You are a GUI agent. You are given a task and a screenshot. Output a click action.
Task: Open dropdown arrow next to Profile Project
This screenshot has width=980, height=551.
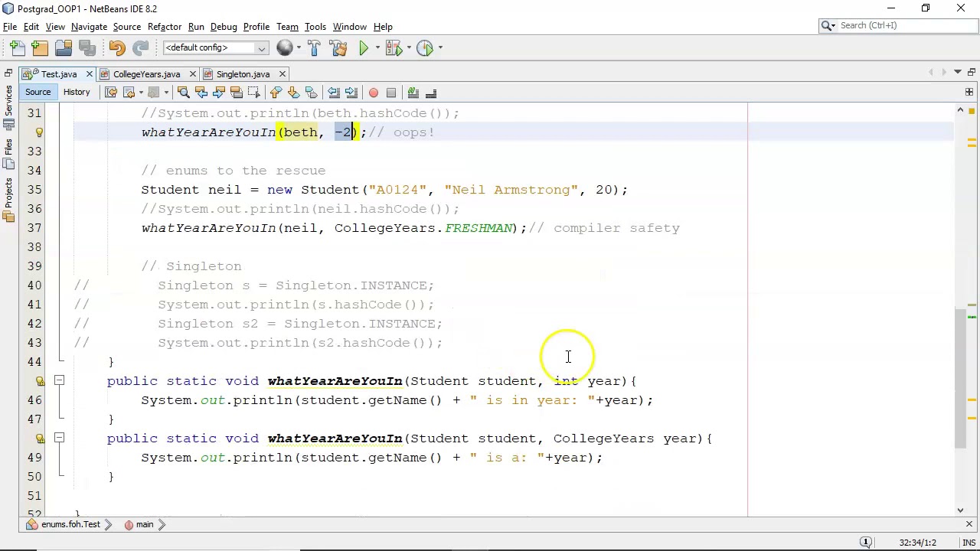(x=439, y=47)
